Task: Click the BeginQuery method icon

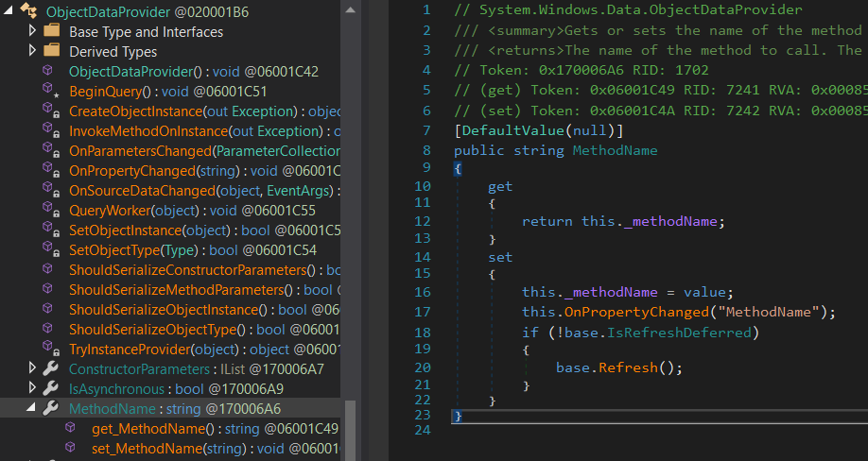Action: click(x=51, y=91)
